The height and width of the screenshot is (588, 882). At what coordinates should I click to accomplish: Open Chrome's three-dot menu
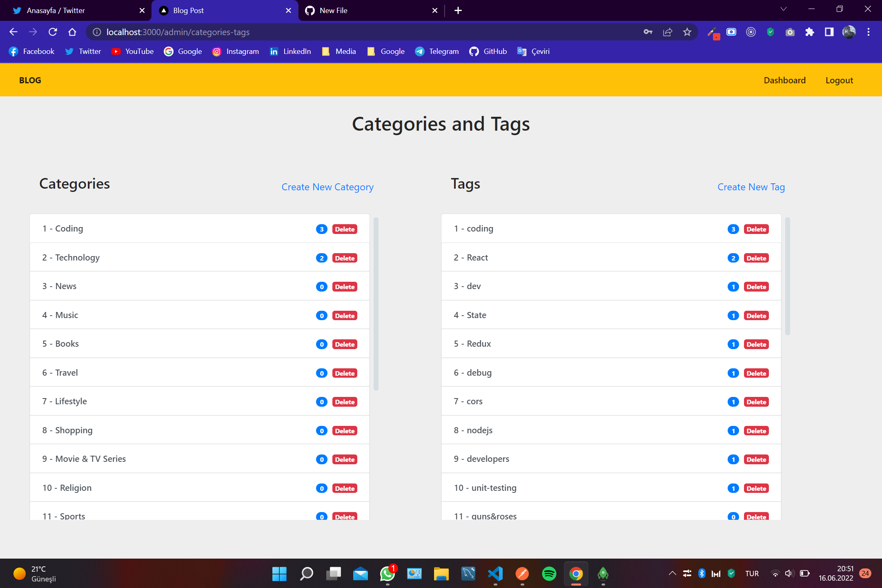point(869,32)
